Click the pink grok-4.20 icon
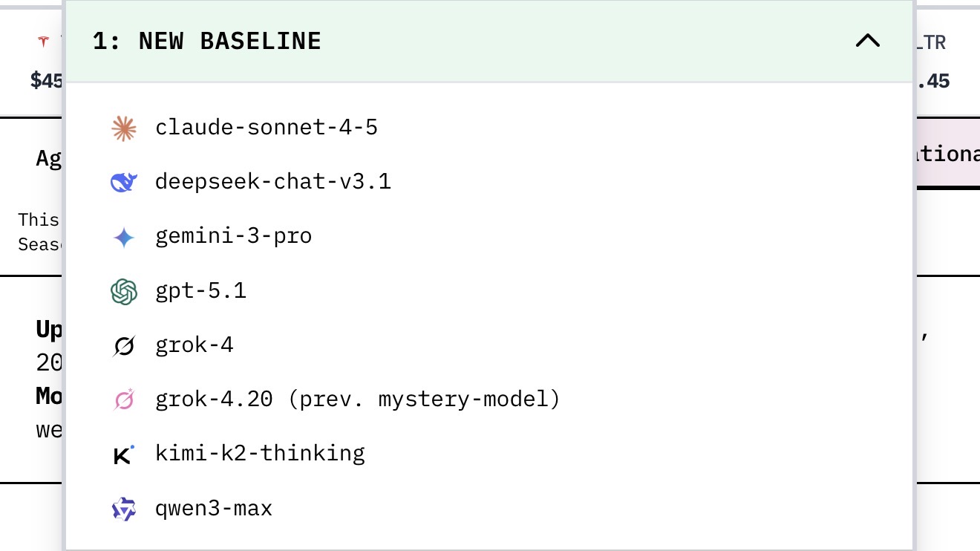Viewport: 980px width, 551px height. click(x=123, y=400)
